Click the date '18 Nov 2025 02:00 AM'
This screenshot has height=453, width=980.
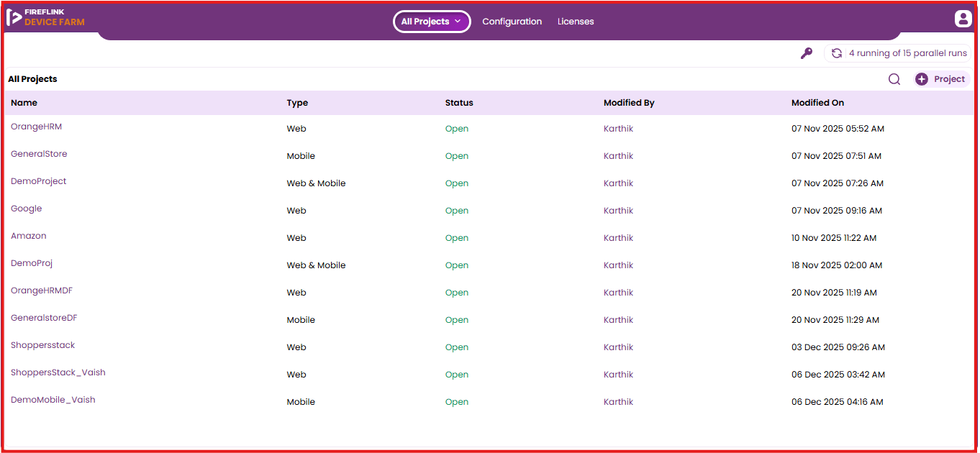click(x=837, y=265)
